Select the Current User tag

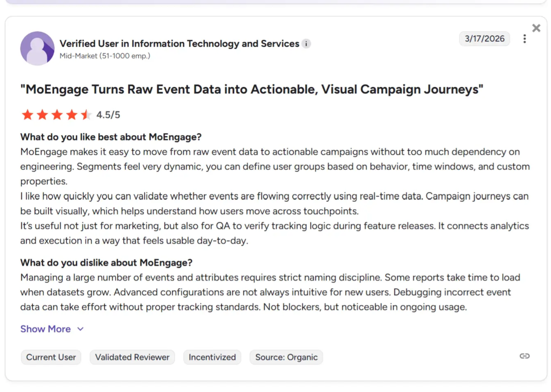coord(51,357)
